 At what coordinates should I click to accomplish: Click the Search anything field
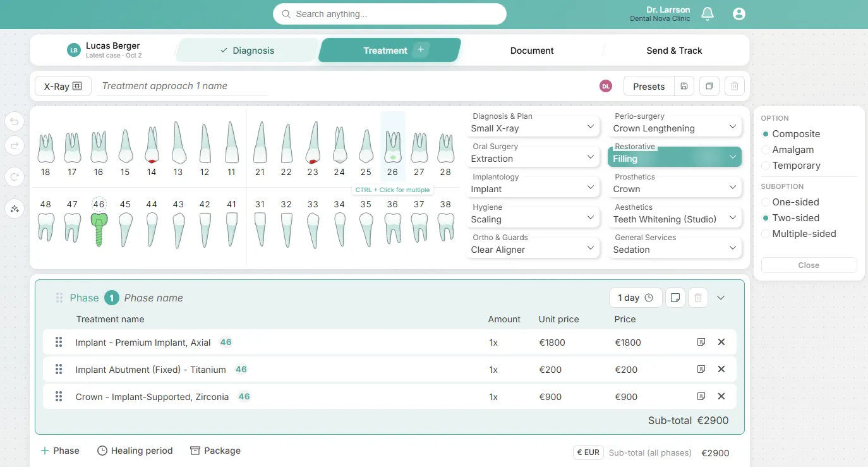pos(390,14)
